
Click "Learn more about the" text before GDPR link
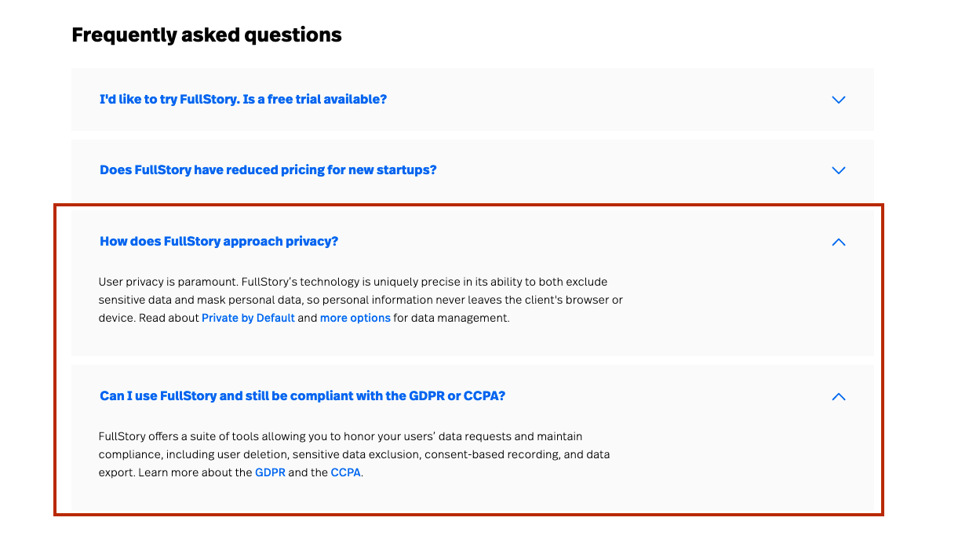(195, 472)
